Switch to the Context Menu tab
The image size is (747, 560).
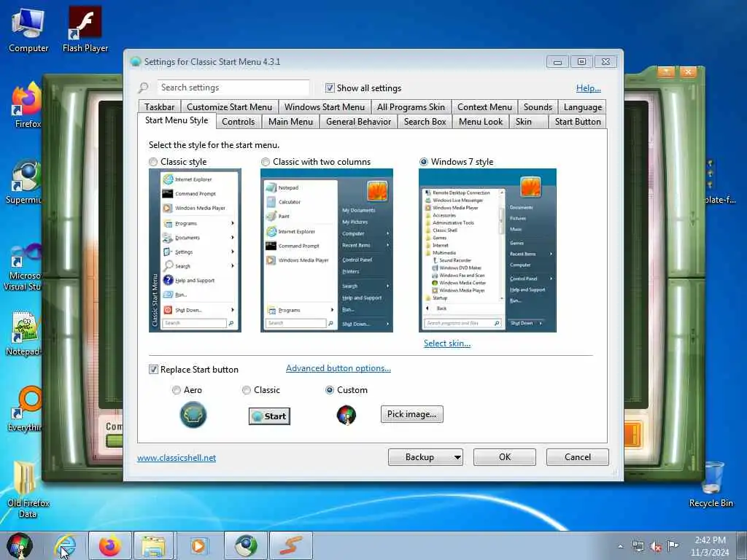tap(484, 107)
